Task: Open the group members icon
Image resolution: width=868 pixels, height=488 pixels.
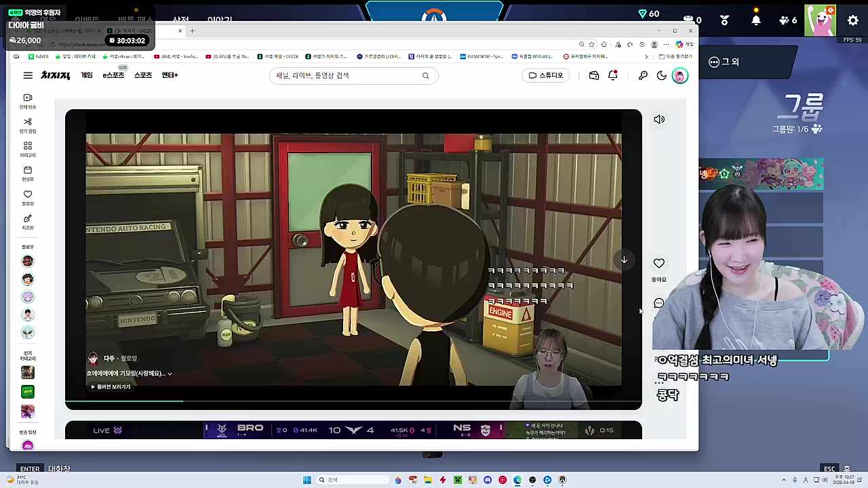Action: coord(817,129)
